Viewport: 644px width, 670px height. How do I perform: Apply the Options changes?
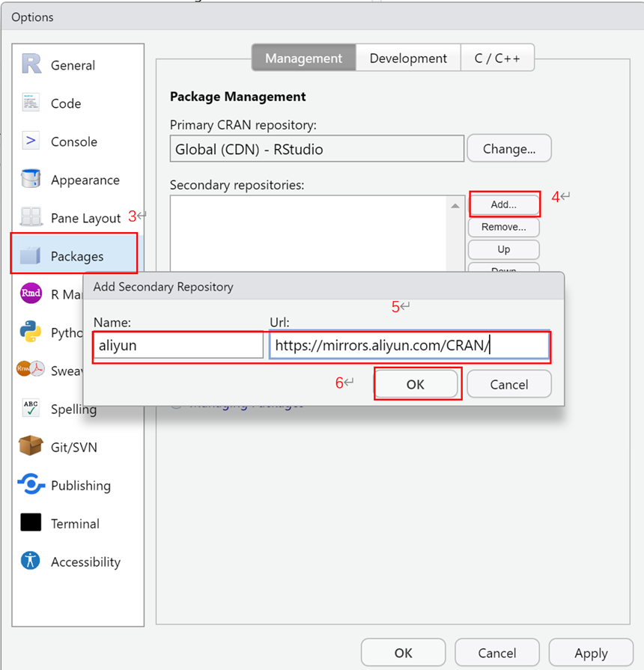591,653
